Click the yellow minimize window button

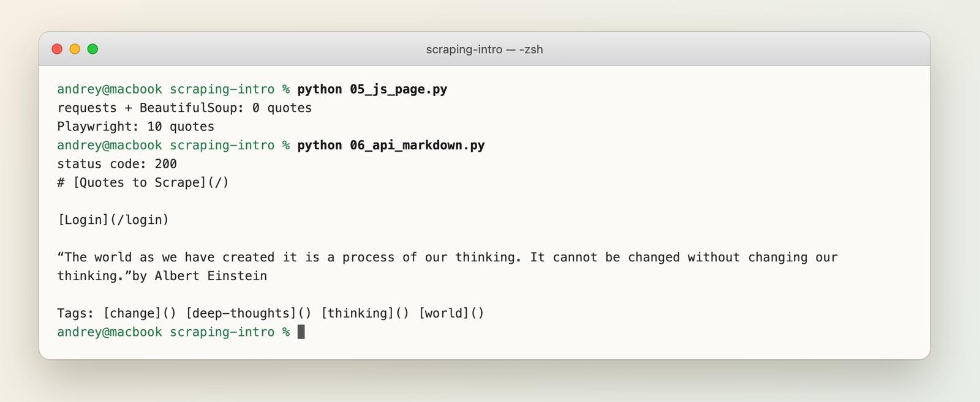pos(75,49)
